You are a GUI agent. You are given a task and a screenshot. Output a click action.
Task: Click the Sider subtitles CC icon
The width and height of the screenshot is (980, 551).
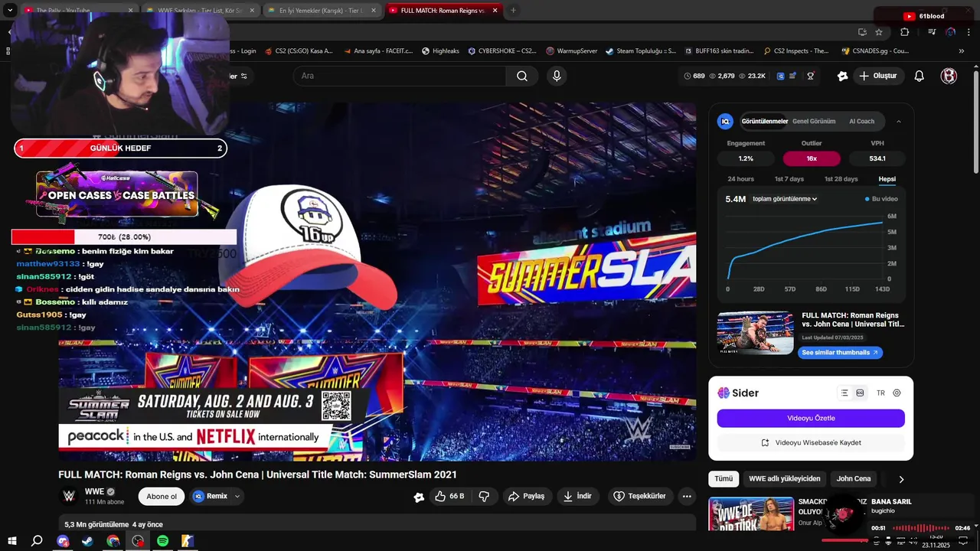(x=860, y=393)
